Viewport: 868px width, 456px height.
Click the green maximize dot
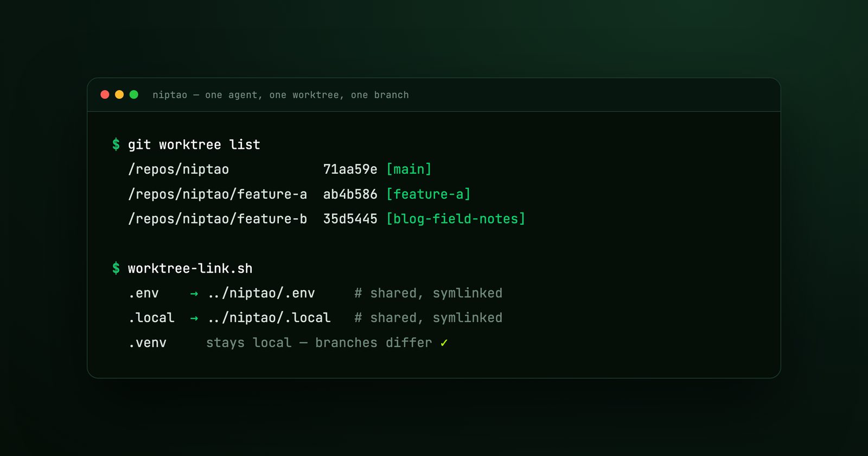click(x=134, y=94)
